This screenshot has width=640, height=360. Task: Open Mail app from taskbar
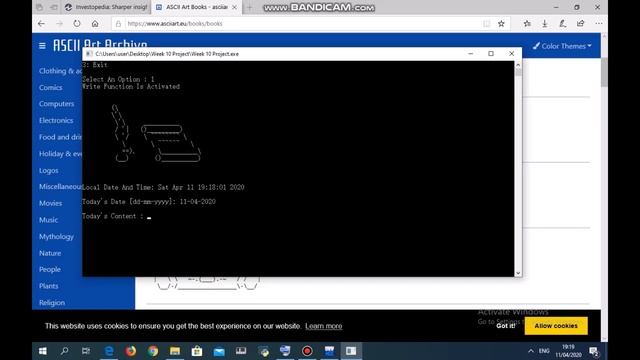click(219, 351)
